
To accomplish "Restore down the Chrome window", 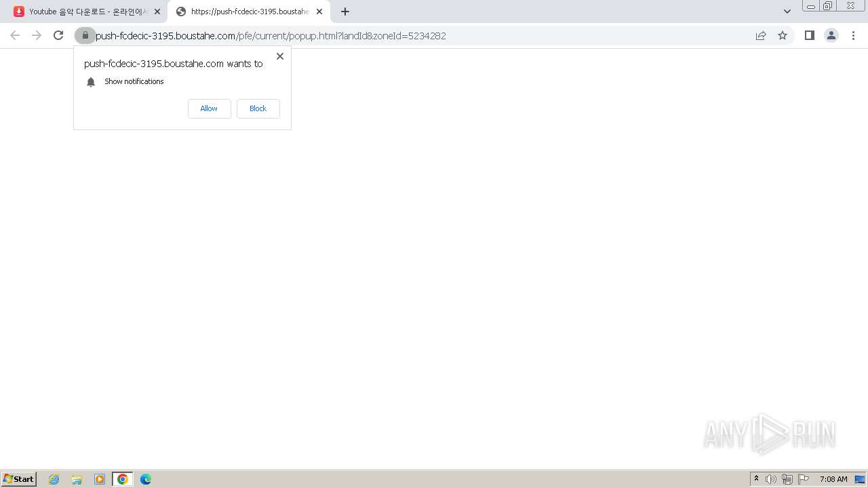I will pyautogui.click(x=827, y=5).
